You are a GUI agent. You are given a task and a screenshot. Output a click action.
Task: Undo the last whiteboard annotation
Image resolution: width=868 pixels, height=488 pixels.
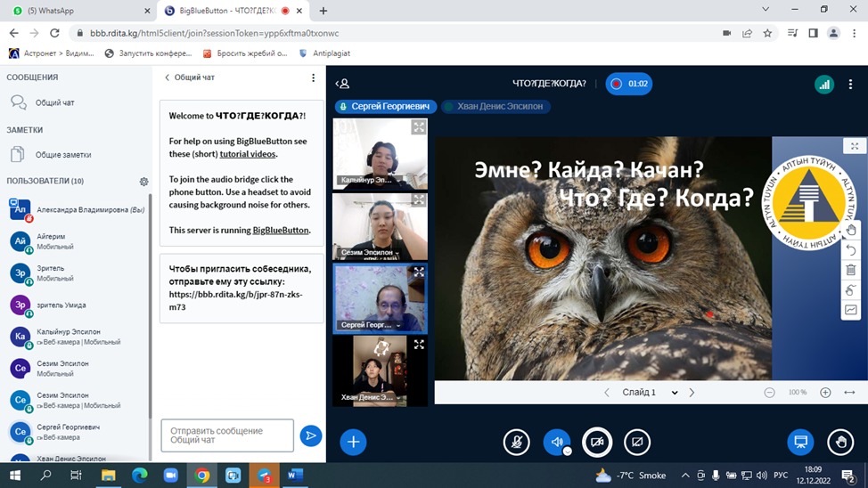[850, 250]
